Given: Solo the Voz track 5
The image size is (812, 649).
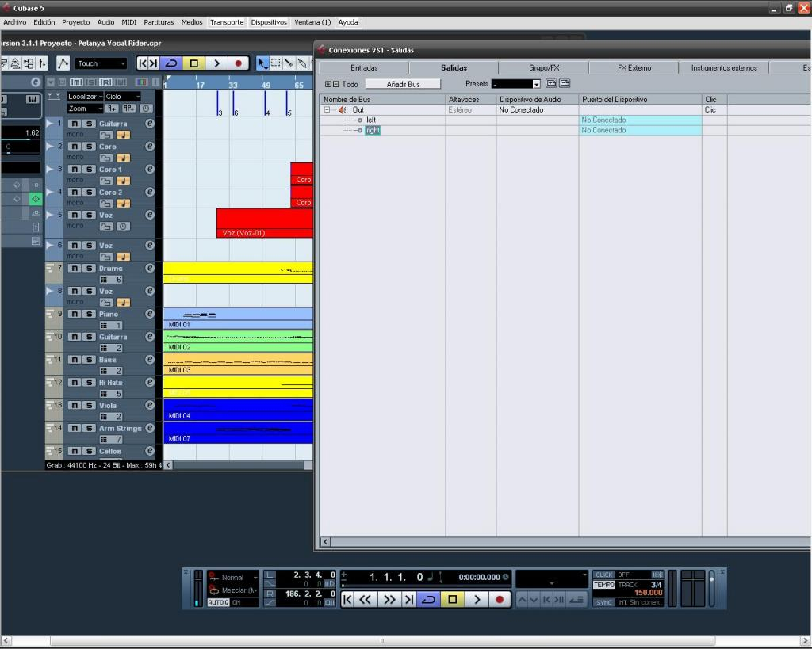Looking at the screenshot, I should point(89,215).
